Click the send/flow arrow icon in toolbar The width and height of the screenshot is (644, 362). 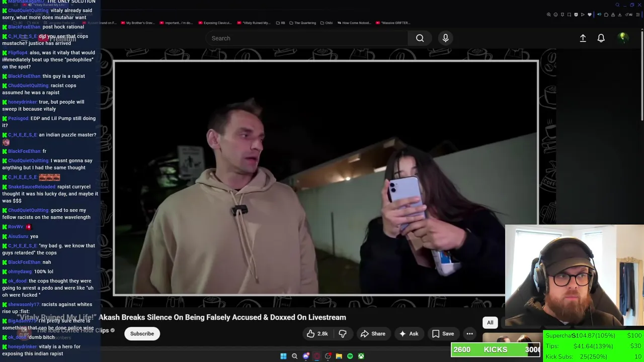583,15
